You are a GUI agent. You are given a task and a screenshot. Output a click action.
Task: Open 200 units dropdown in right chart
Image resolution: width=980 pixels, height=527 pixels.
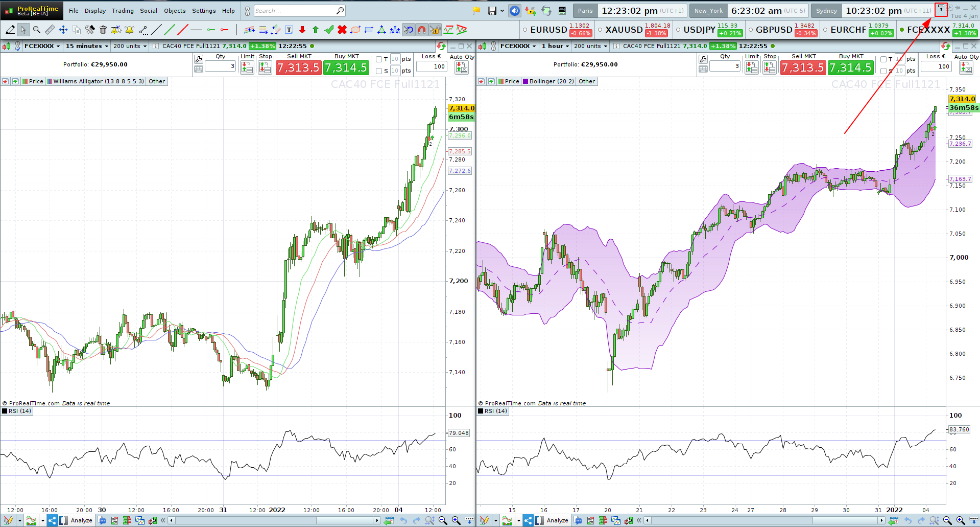(590, 46)
